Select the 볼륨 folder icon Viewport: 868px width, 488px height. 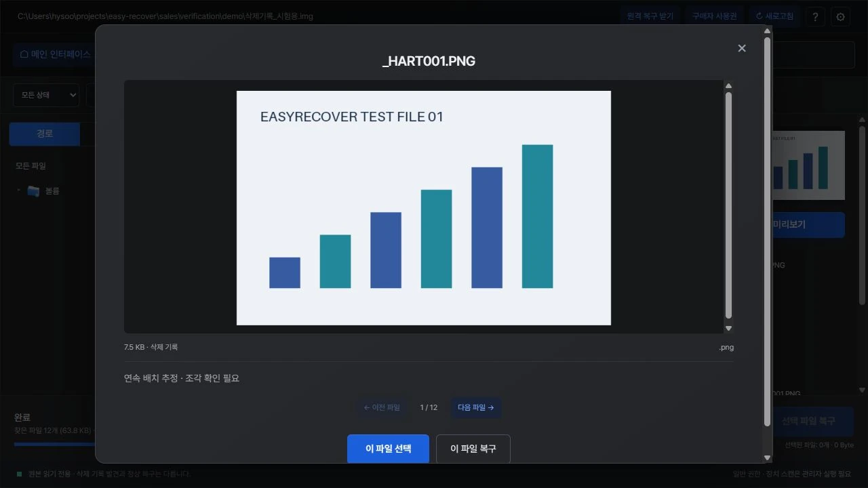point(33,191)
